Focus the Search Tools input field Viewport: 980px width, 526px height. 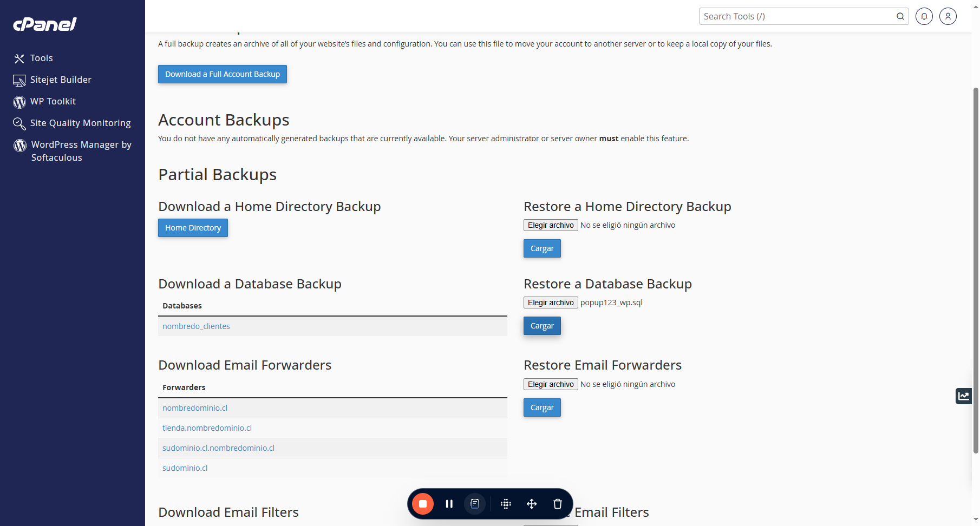797,16
